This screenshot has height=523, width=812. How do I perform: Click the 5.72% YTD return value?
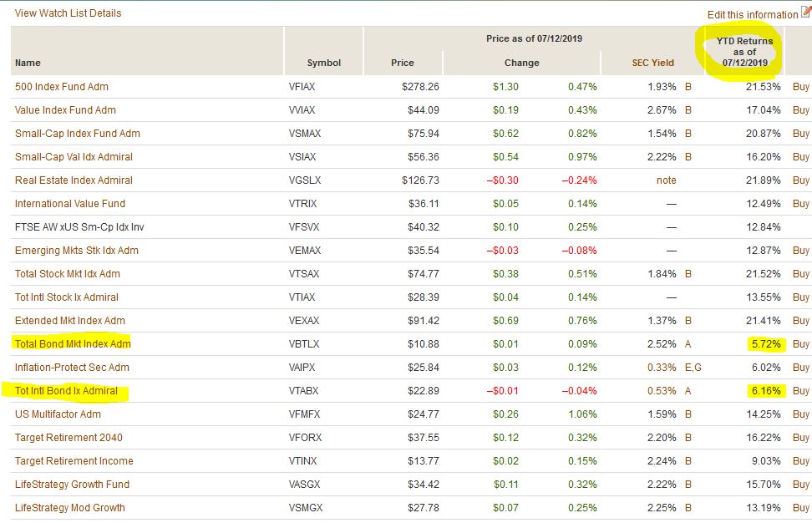click(x=766, y=344)
